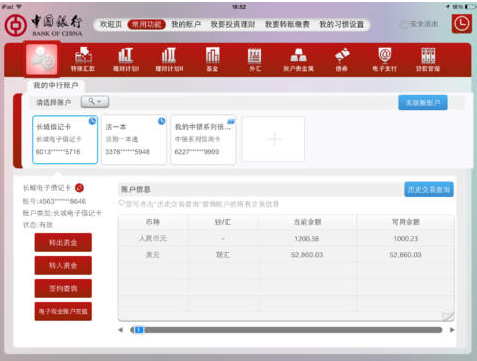Tap the red clock icon at top right
477x361 pixels.
tap(462, 24)
